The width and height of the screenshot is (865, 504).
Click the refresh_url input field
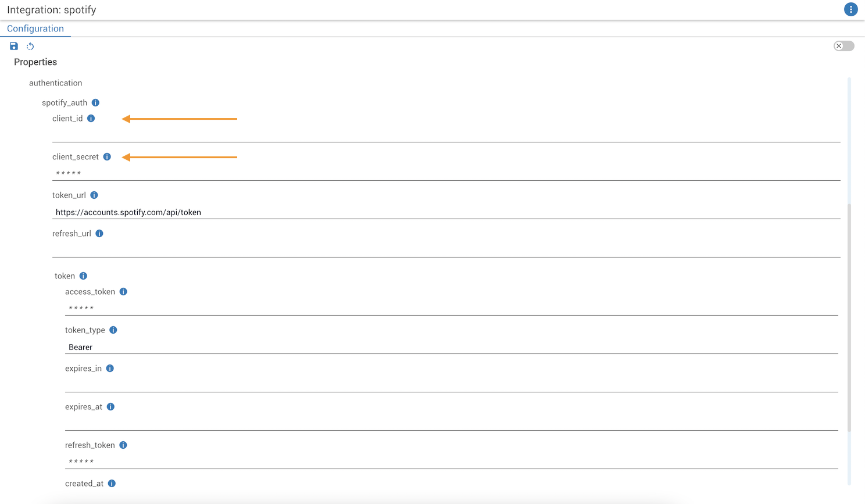point(446,249)
